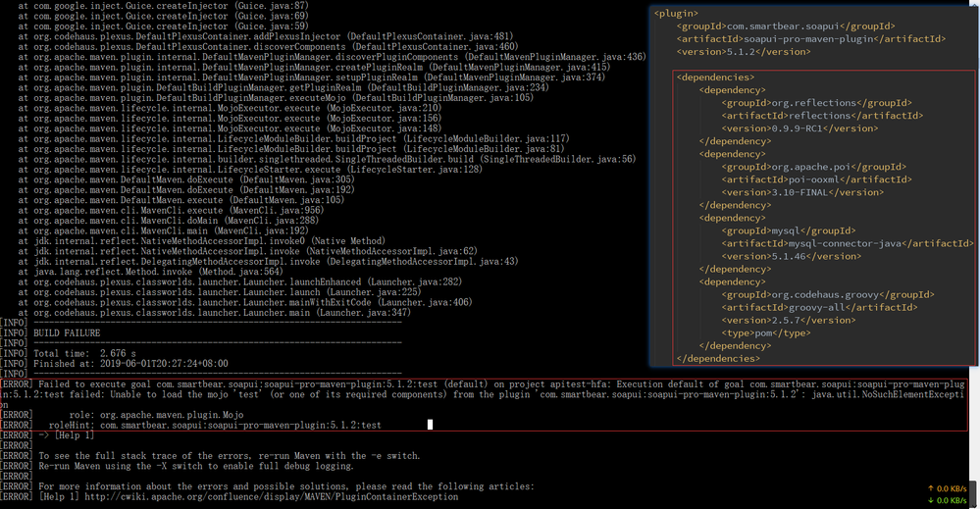Click the mysql-connector-java artifactId line

click(x=848, y=243)
